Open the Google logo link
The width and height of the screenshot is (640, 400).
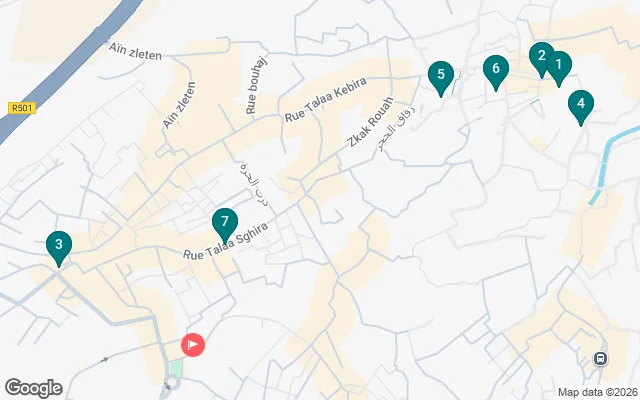click(33, 388)
